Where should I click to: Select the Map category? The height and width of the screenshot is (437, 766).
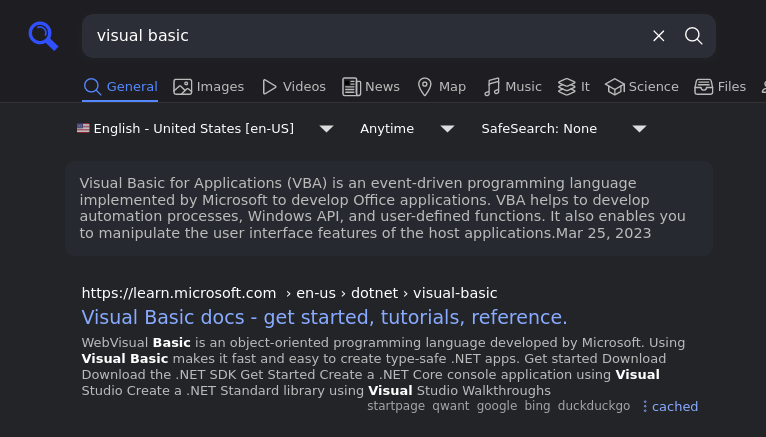point(441,87)
